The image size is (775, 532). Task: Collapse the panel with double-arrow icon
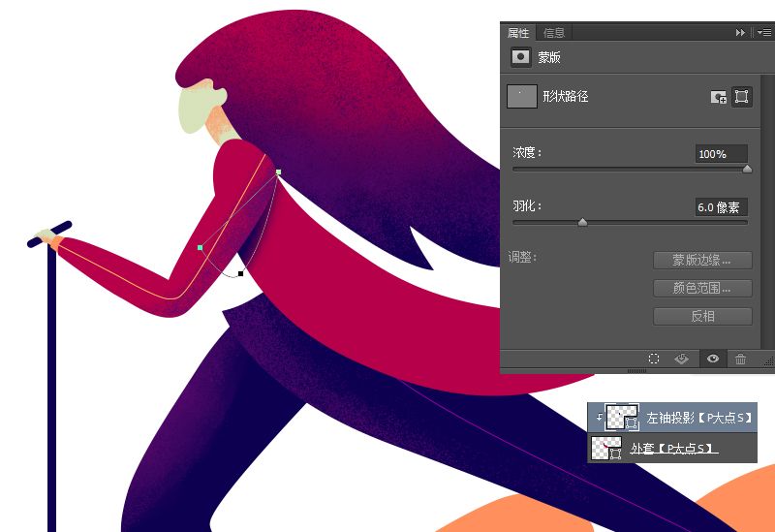coord(741,32)
